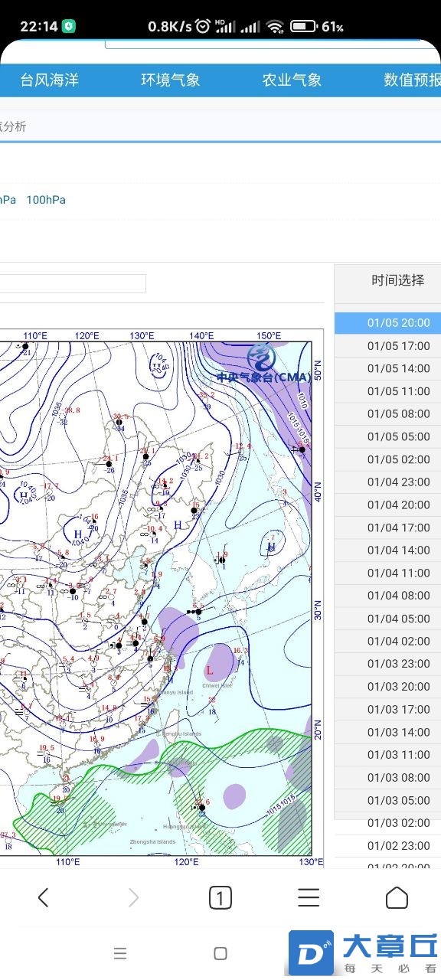Tap the Android home square button

pos(220,953)
